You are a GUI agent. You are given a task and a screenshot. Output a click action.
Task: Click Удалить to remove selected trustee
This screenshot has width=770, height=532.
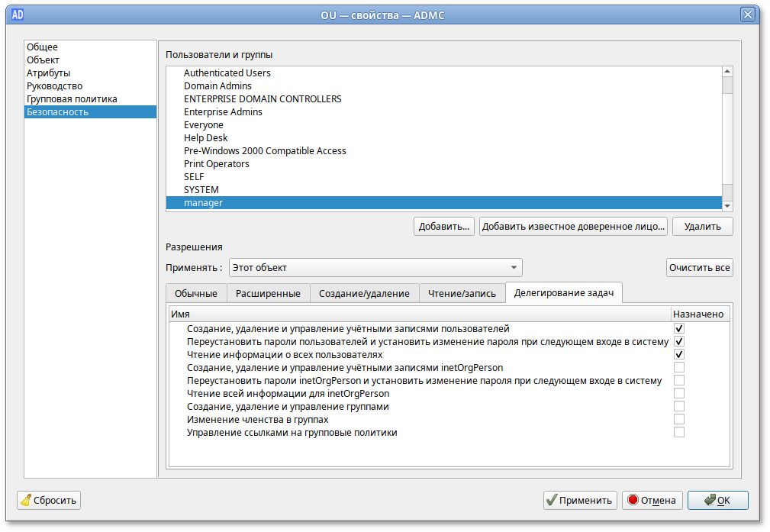coord(702,227)
